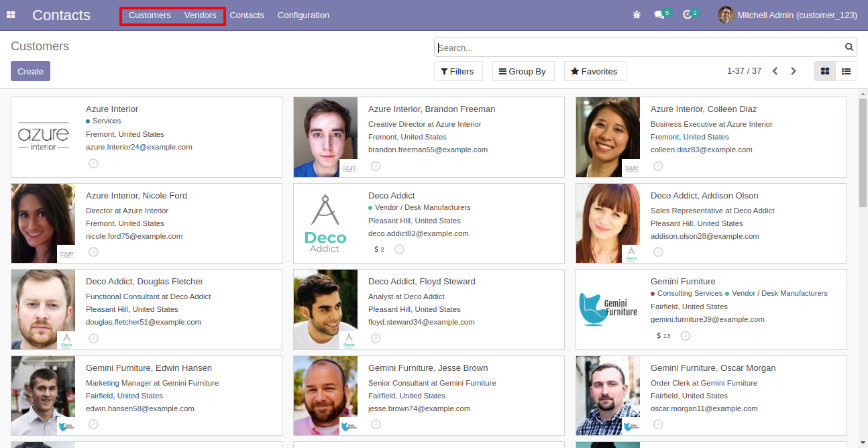
Task: Click activity clock on Douglas Fletcher card
Action: [93, 338]
